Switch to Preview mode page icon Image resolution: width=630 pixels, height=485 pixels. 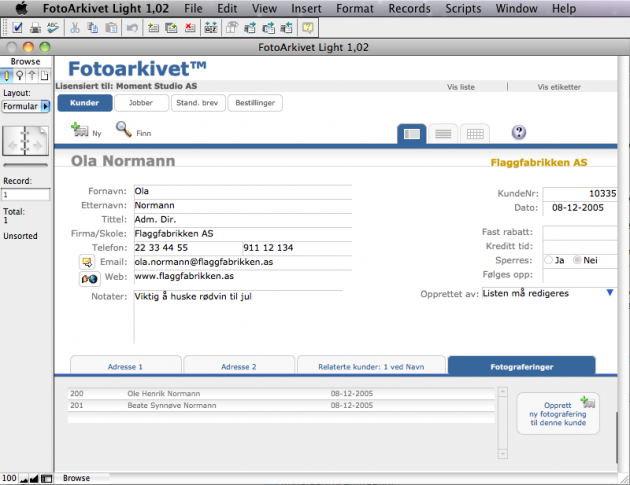pyautogui.click(x=44, y=76)
